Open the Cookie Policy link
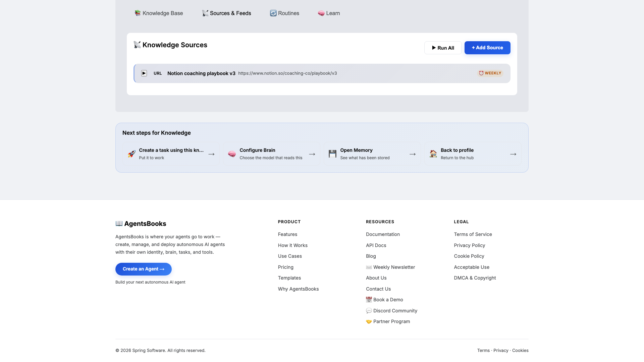Viewport: 644px width, 362px height. click(x=469, y=256)
